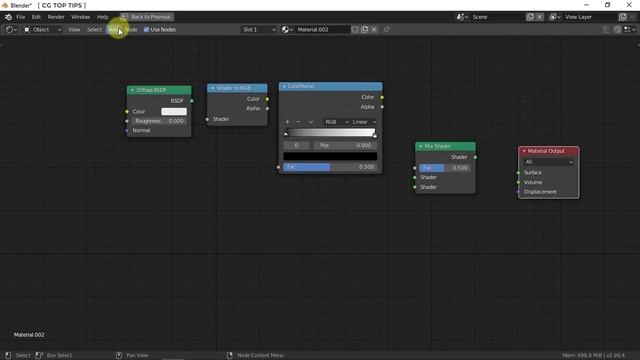This screenshot has width=640, height=360.
Task: Click the View Layer name field
Action: [x=590, y=17]
